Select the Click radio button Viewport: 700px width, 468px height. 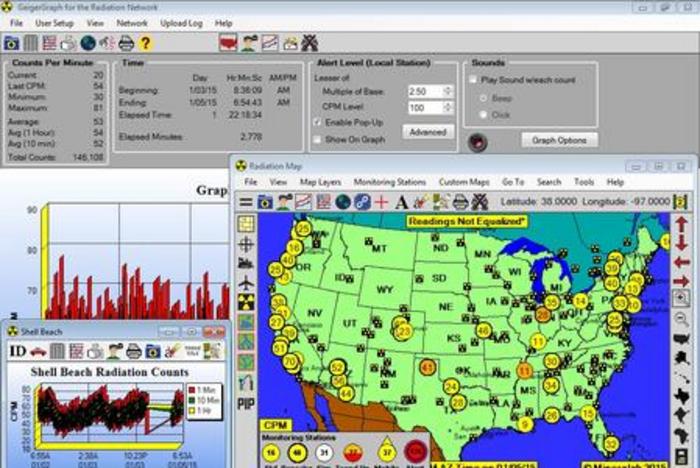483,114
